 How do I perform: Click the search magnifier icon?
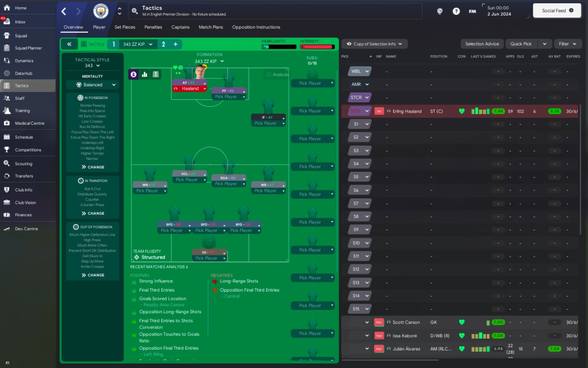135,11
